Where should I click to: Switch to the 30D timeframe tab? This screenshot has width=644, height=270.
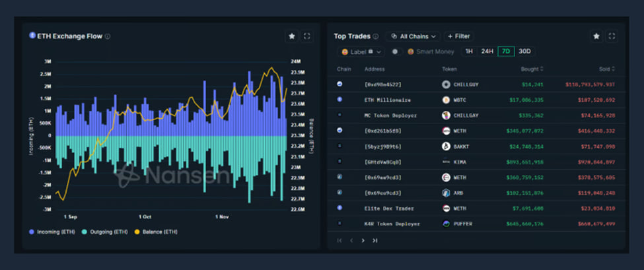click(524, 51)
